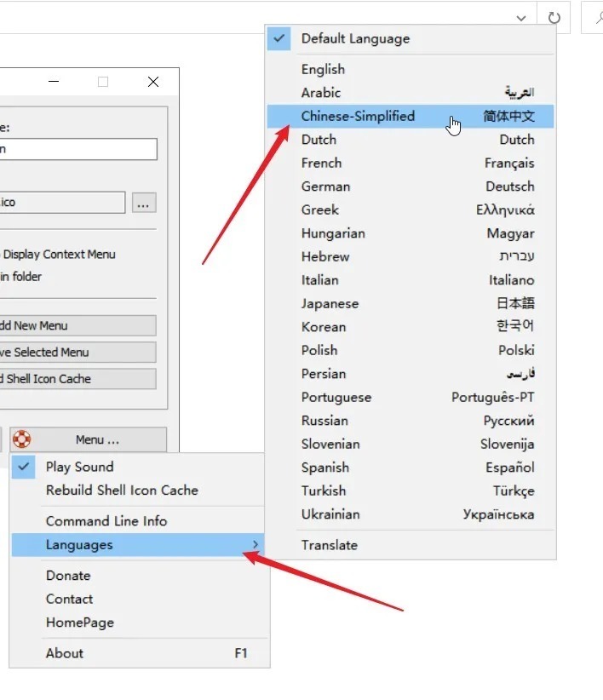Click the browse button with three dots
The height and width of the screenshot is (700, 603).
click(144, 203)
